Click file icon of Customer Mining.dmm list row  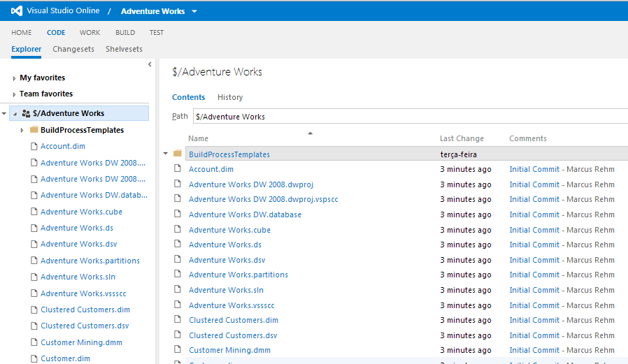click(178, 349)
